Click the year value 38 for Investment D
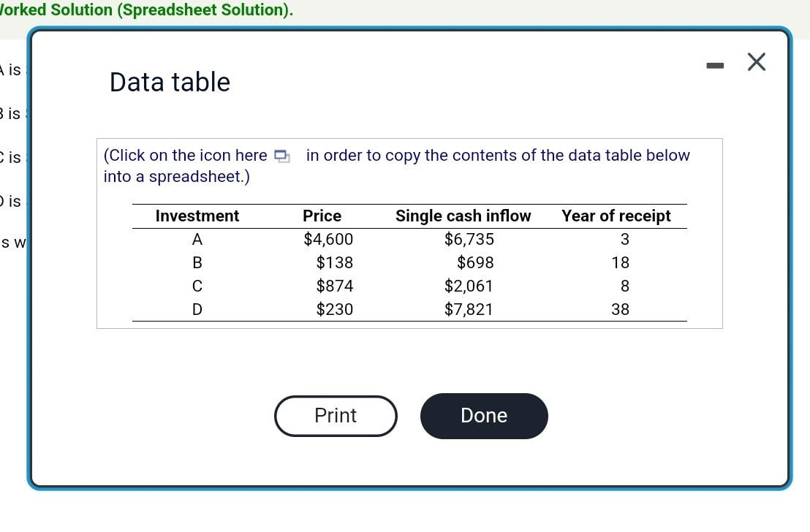The width and height of the screenshot is (810, 532). tap(620, 309)
